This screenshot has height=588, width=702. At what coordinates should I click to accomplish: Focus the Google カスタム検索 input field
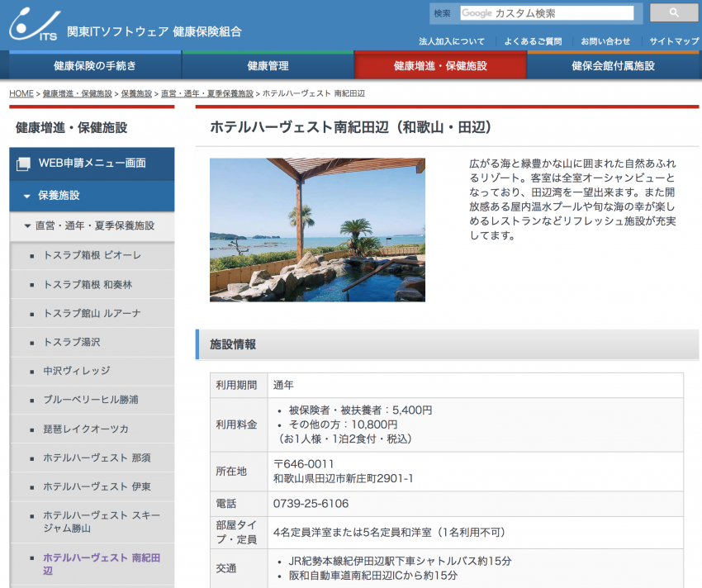547,13
